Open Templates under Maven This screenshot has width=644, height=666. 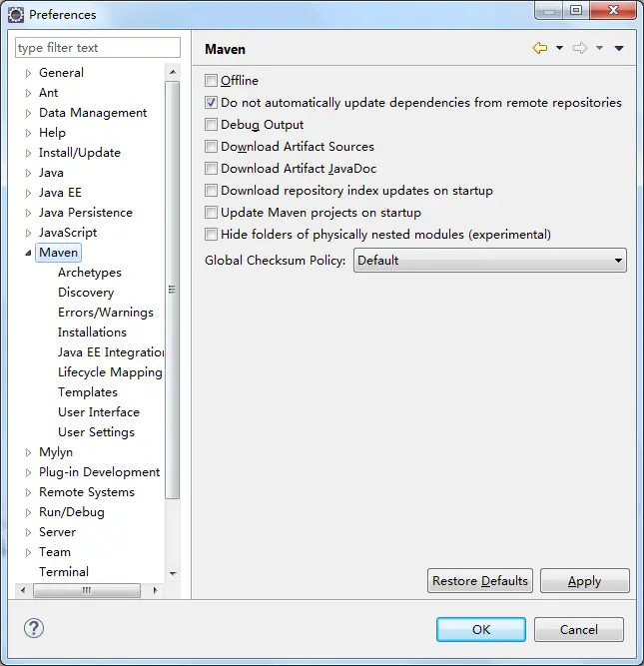pyautogui.click(x=88, y=392)
